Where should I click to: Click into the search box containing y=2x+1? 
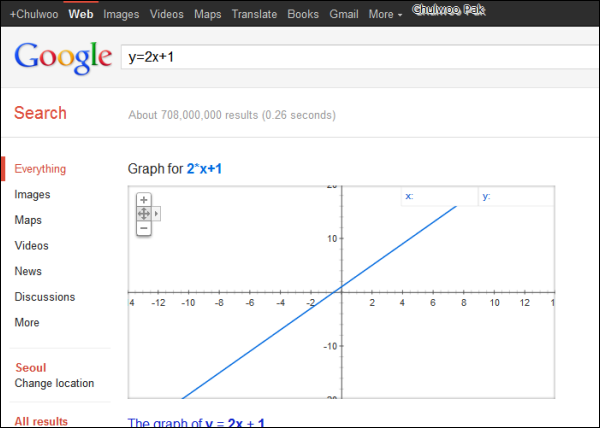(350, 57)
